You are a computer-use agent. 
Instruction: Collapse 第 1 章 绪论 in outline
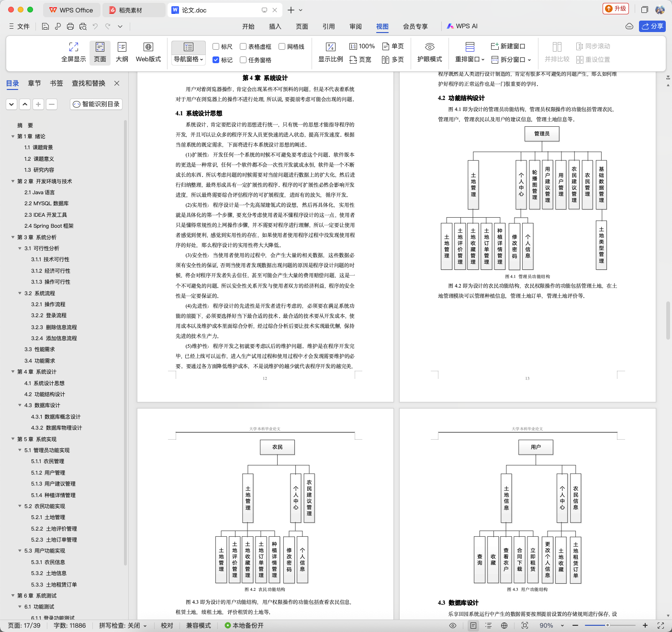[13, 136]
